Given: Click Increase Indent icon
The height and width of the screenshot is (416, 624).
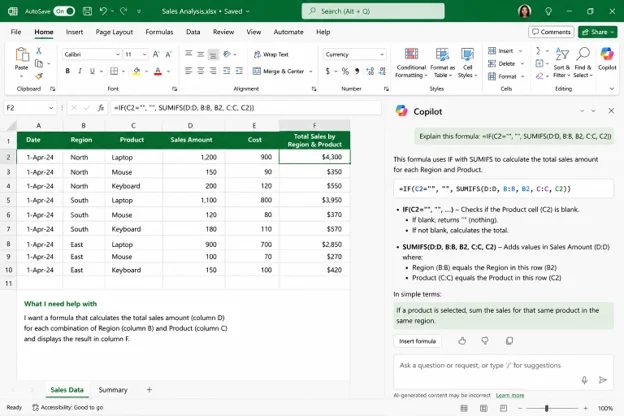Looking at the screenshot, I should [x=239, y=71].
